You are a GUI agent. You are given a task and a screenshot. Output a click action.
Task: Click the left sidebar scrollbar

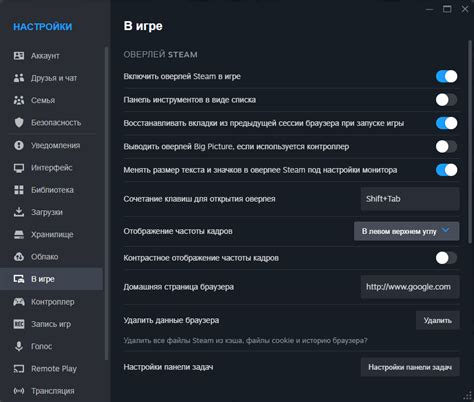pos(106,203)
